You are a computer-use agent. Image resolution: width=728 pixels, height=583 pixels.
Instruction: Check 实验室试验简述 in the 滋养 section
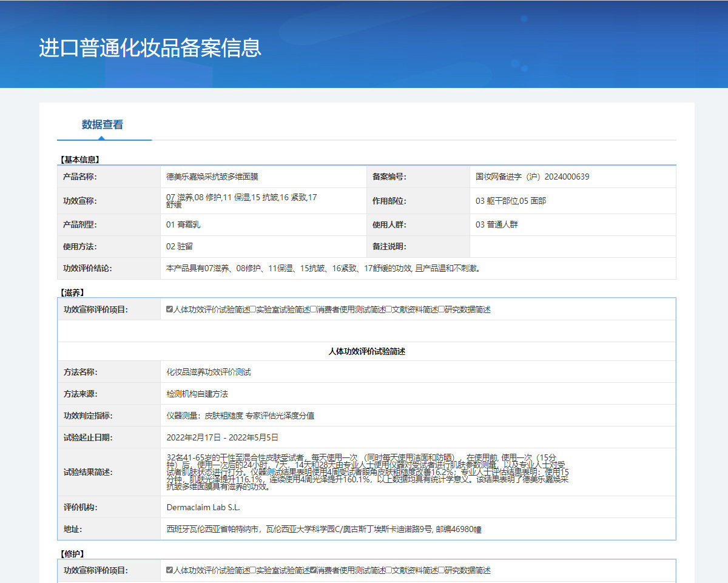point(253,309)
